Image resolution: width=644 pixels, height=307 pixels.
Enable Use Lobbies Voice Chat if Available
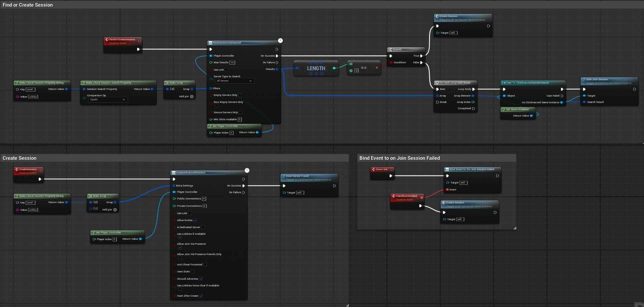pyautogui.click(x=180, y=289)
